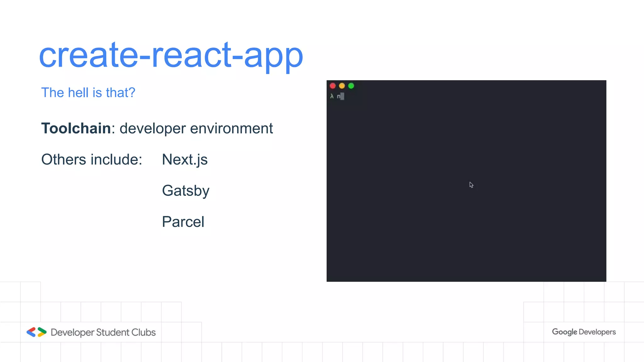644x362 pixels.
Task: Click the terminal lambda prompt line
Action: [337, 96]
